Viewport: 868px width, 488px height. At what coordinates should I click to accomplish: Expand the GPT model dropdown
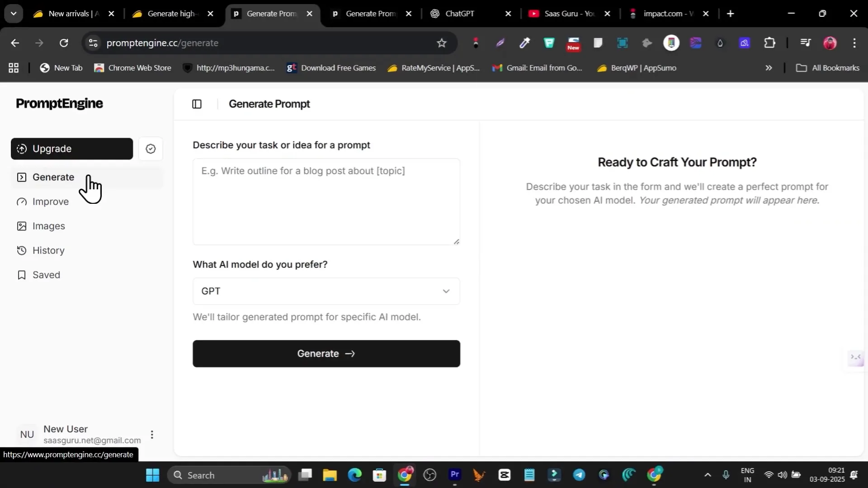click(x=326, y=291)
